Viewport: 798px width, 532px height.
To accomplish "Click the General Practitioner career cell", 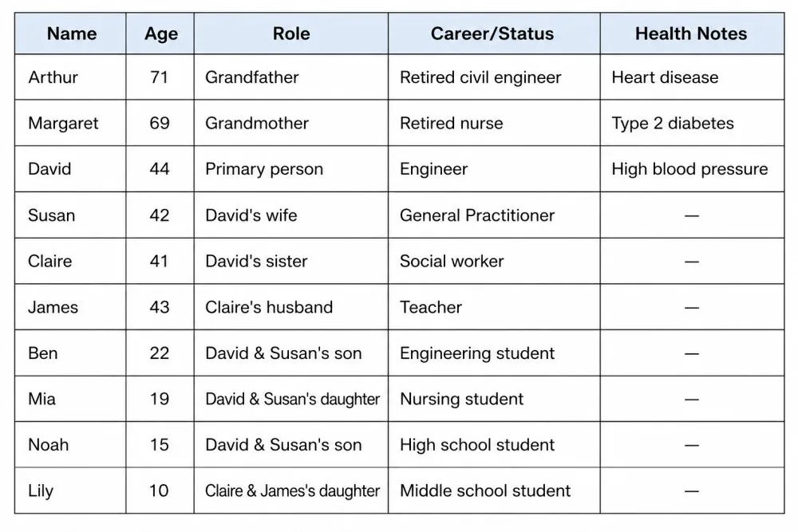I will pyautogui.click(x=477, y=215).
